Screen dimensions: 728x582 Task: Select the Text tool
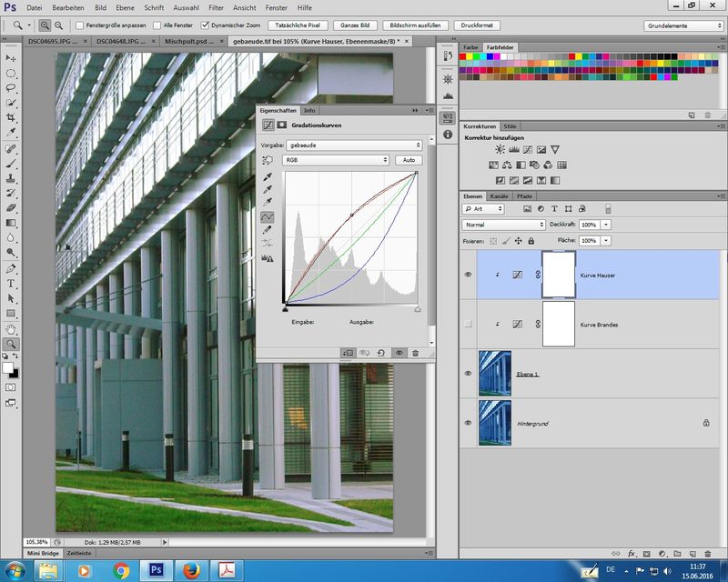tap(11, 284)
